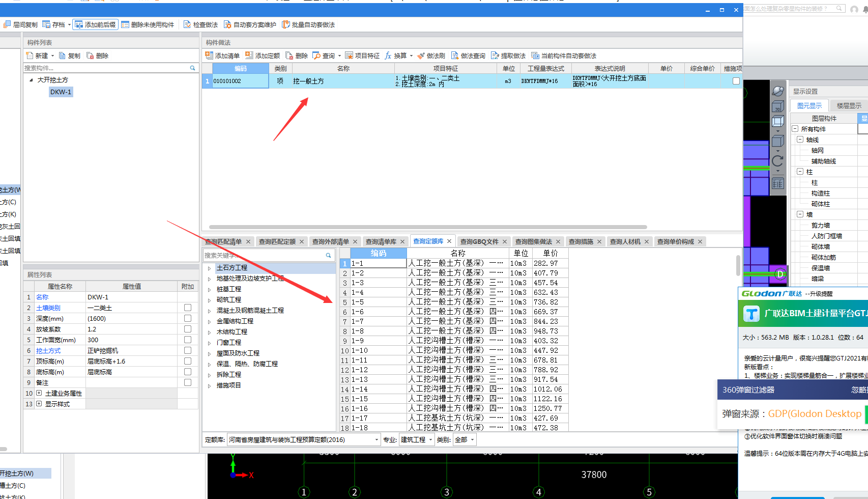Collapse the 大开挖土方 tree node
This screenshot has width=868, height=499.
[x=31, y=80]
